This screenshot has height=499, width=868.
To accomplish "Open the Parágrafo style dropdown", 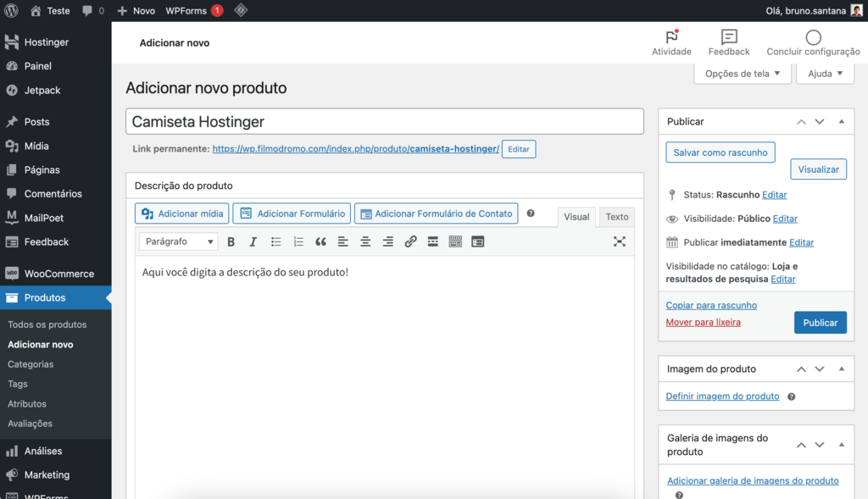I will click(178, 241).
